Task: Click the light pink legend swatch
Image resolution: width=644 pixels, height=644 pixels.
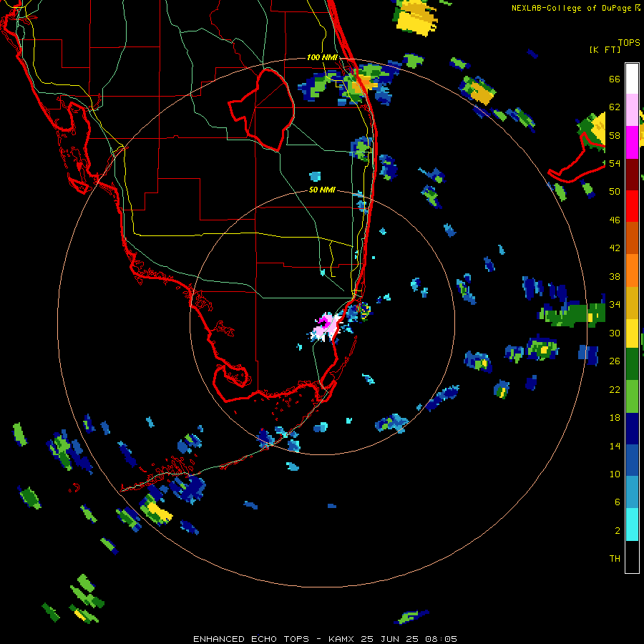Action: coord(632,109)
